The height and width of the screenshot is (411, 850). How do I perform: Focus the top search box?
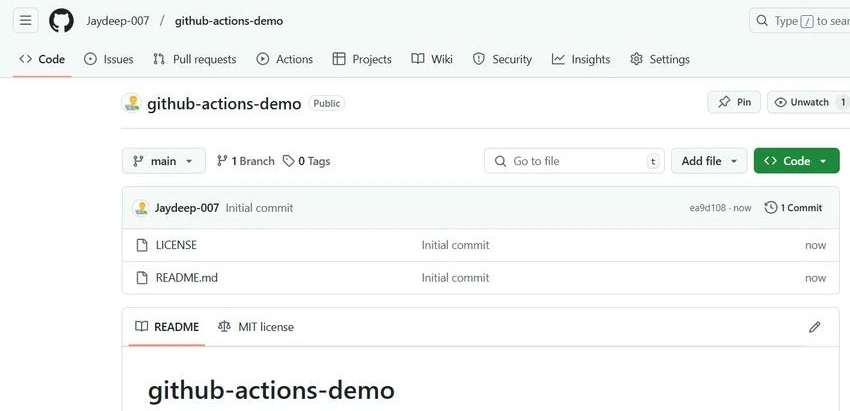[800, 21]
